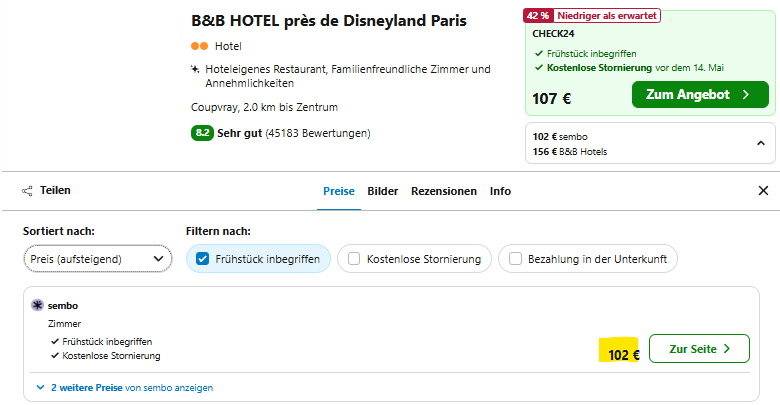Screen dimensions: 780x405
Task: Click the 156 € B&B Hotels price entry
Action: click(570, 152)
